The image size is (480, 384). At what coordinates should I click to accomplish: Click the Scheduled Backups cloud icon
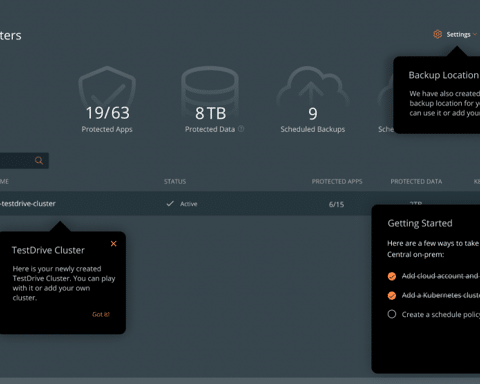click(x=313, y=86)
